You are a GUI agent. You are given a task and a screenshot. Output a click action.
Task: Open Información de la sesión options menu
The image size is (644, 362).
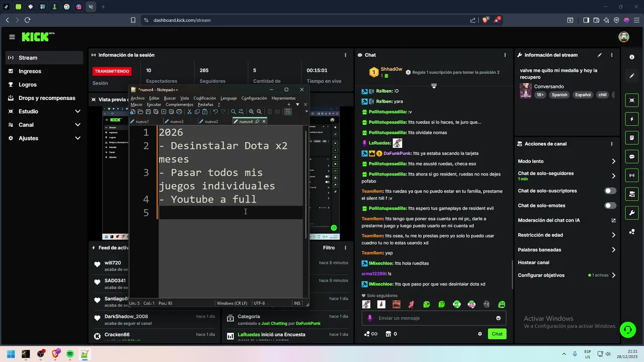click(x=345, y=55)
